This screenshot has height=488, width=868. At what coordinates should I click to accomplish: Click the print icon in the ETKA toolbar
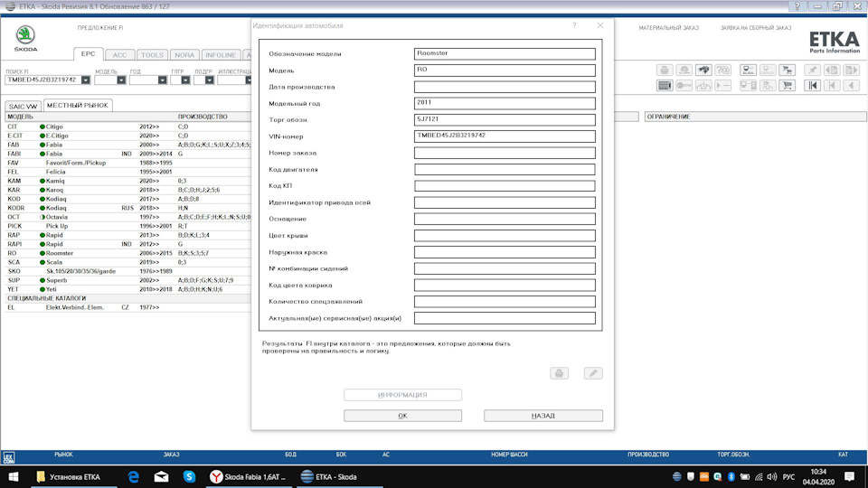pyautogui.click(x=665, y=70)
